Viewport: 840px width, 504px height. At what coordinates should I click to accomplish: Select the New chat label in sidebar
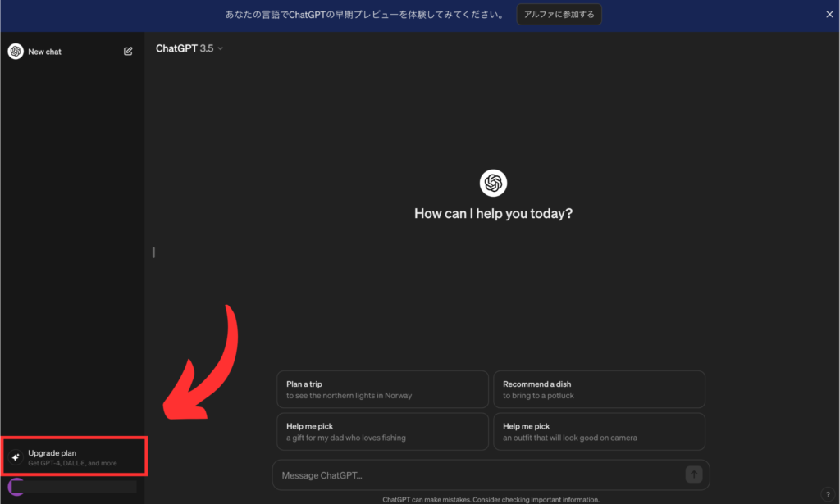click(x=44, y=52)
